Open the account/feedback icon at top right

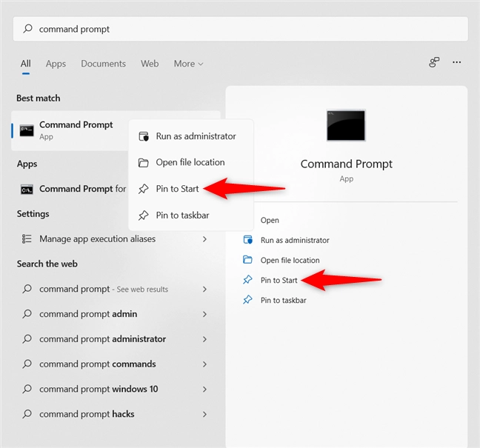(x=434, y=62)
